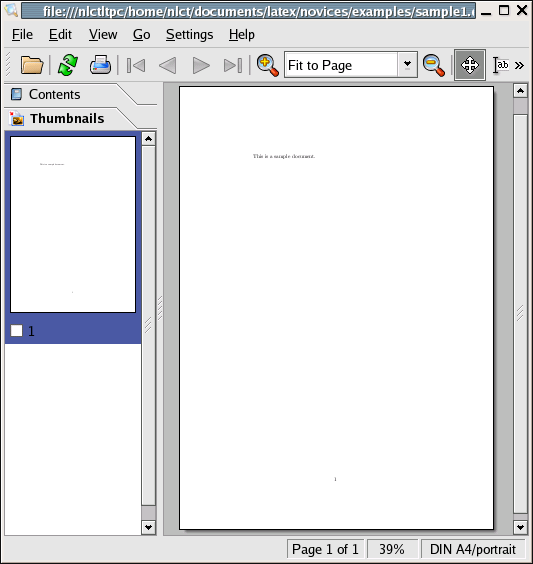Open a file with the folder icon

(x=32, y=65)
